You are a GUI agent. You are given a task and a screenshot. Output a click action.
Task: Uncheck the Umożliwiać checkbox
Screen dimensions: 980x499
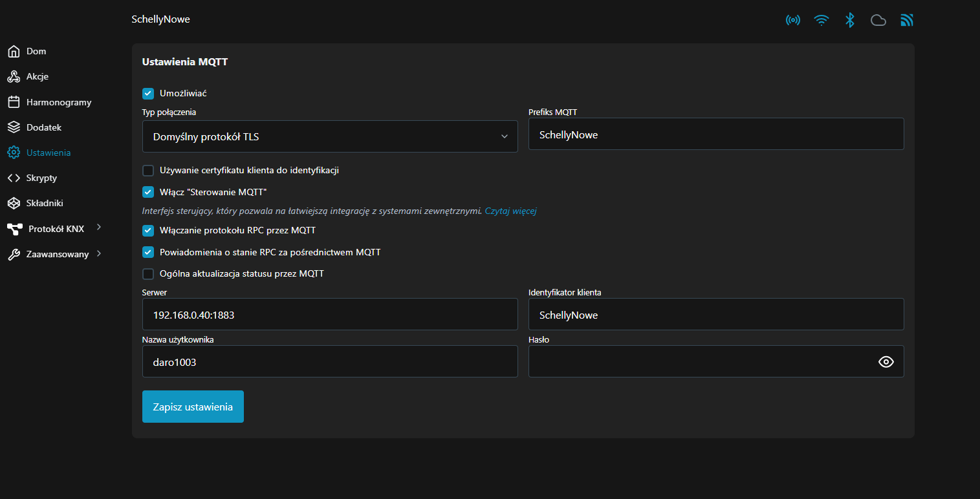[x=148, y=94]
